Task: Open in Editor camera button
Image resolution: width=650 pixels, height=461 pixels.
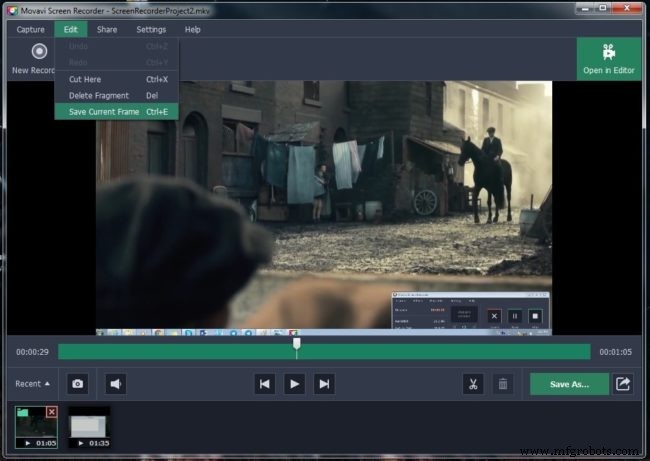Action: click(x=609, y=59)
